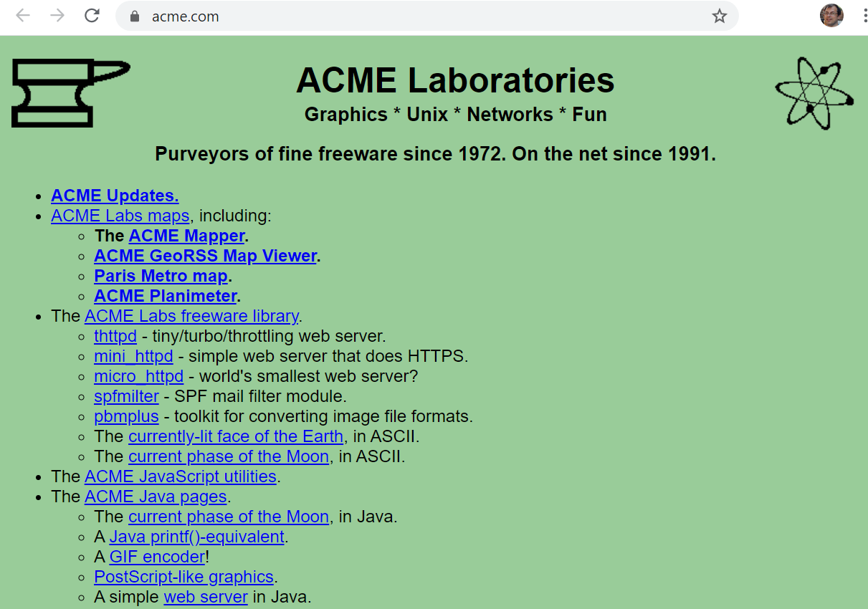Click text SPF mail filter module

260,396
